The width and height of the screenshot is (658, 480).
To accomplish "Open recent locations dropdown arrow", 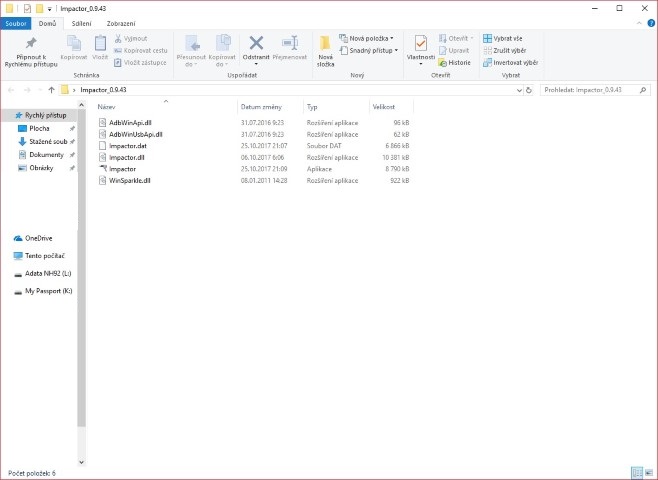I will click(40, 90).
